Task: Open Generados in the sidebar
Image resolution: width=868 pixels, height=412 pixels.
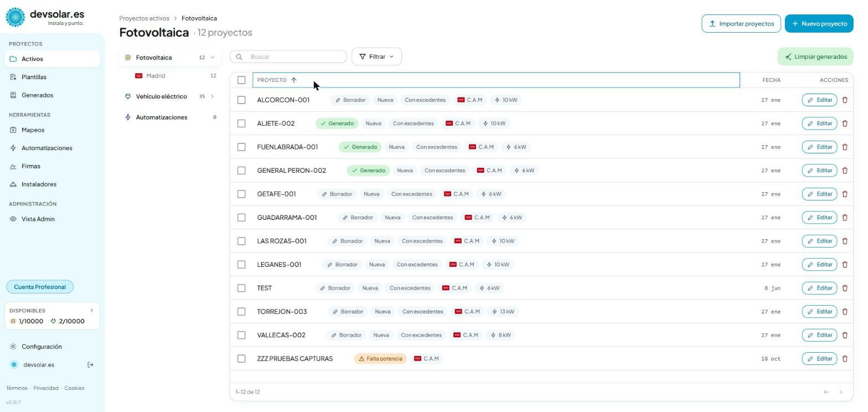Action: (x=53, y=95)
